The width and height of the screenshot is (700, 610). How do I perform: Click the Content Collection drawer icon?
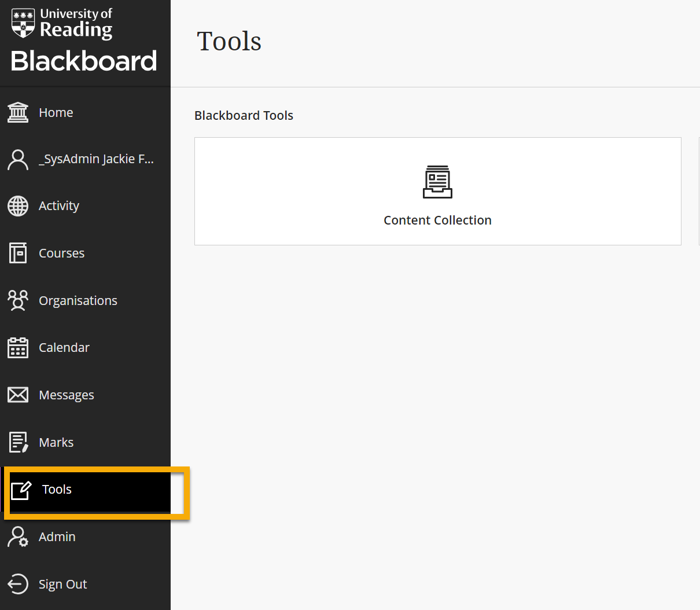click(x=437, y=182)
